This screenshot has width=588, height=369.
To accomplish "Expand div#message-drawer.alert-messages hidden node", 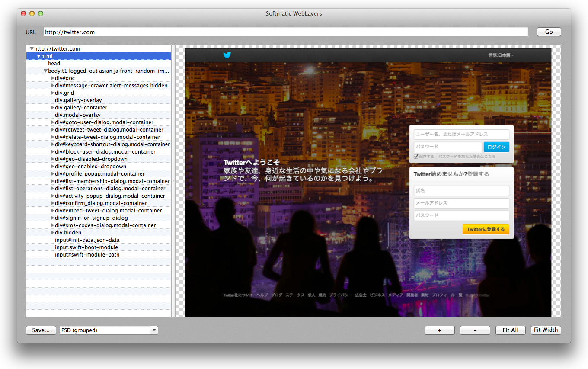I will (52, 86).
